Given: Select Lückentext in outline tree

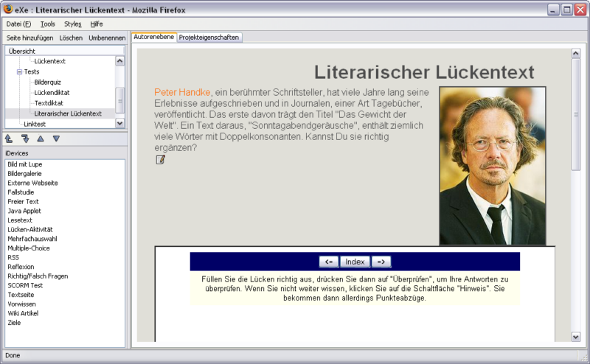Looking at the screenshot, I should (x=49, y=61).
